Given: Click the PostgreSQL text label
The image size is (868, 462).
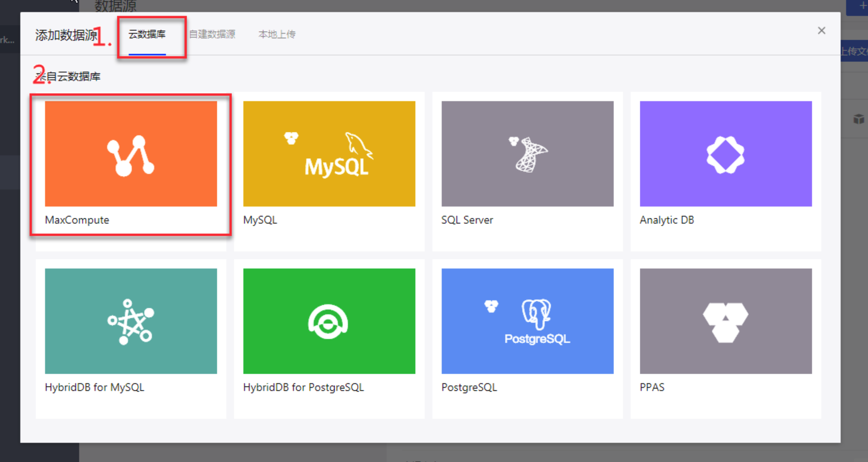Looking at the screenshot, I should [469, 387].
